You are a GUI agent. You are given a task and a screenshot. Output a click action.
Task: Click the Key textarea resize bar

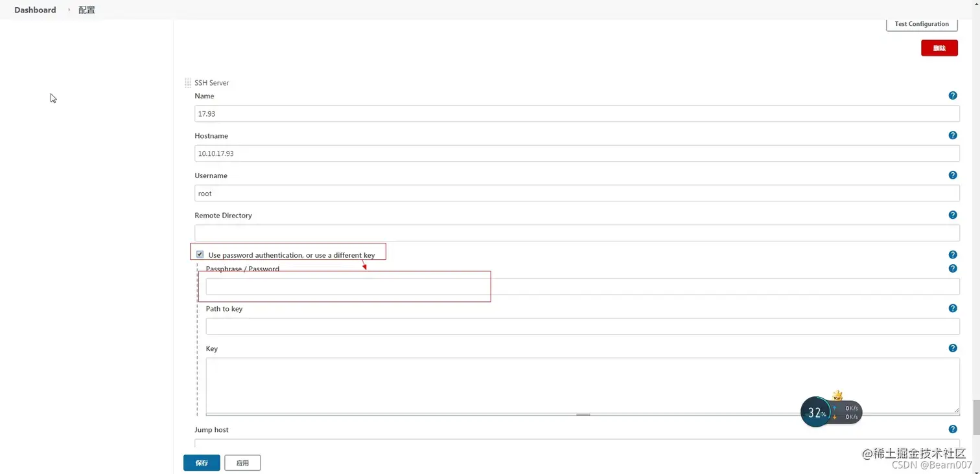(583, 414)
